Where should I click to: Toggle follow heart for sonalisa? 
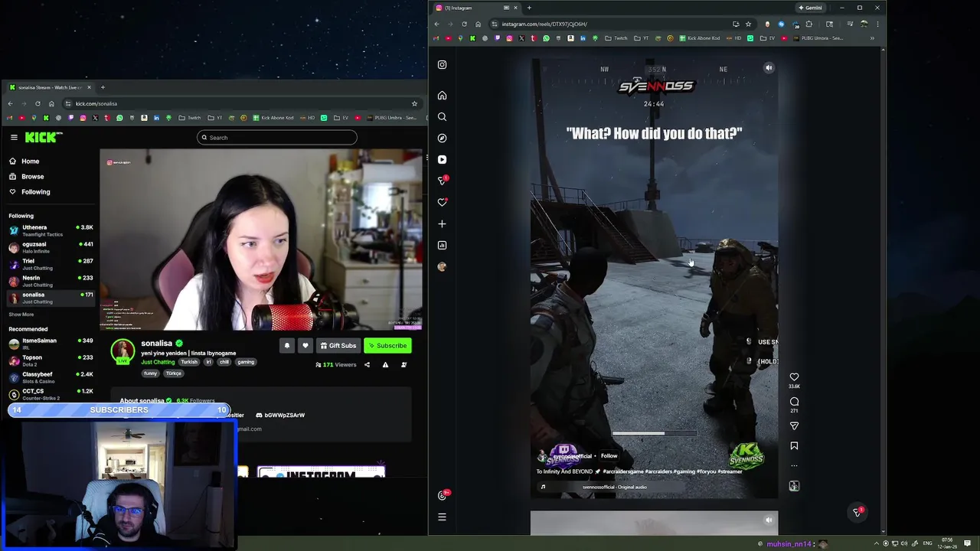coord(305,346)
